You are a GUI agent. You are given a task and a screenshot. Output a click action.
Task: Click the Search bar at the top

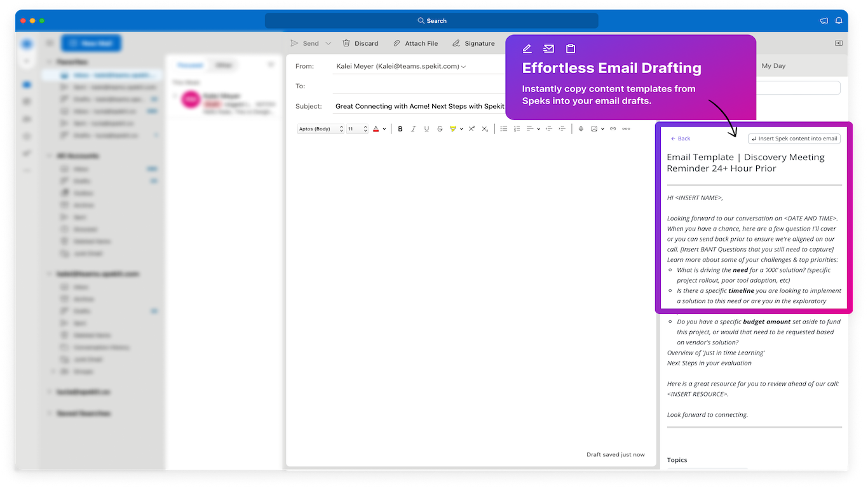point(431,21)
